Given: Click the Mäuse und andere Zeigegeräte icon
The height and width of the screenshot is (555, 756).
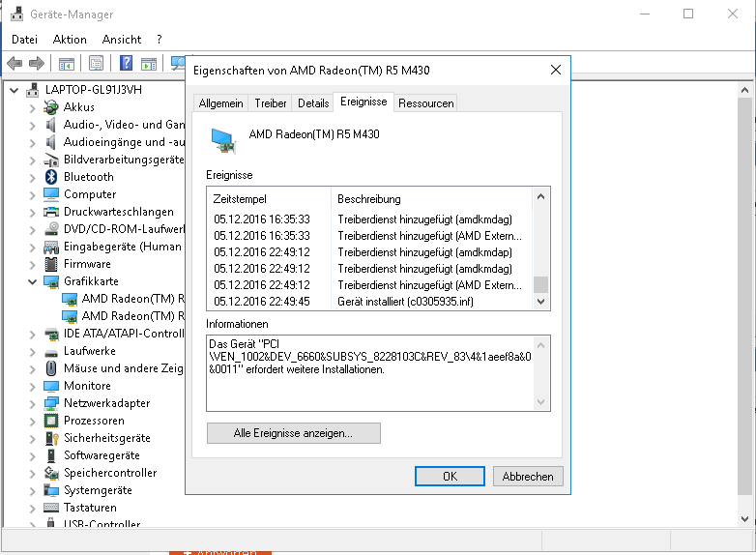Looking at the screenshot, I should [51, 368].
